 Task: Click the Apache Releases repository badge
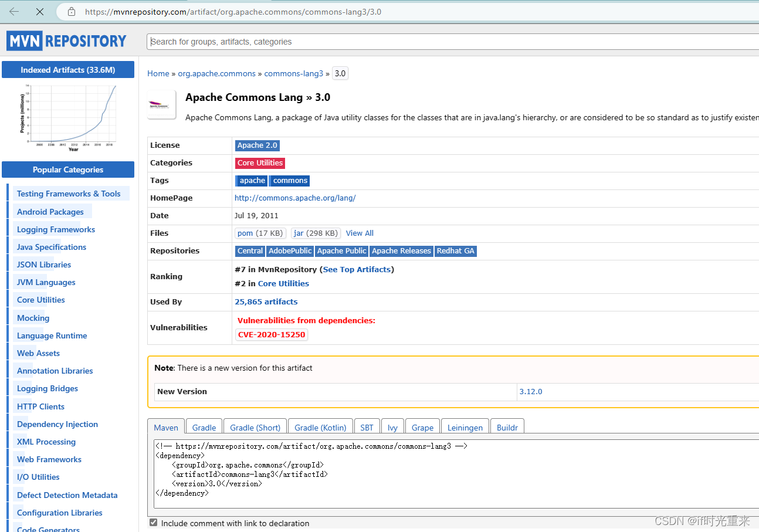[x=401, y=251]
